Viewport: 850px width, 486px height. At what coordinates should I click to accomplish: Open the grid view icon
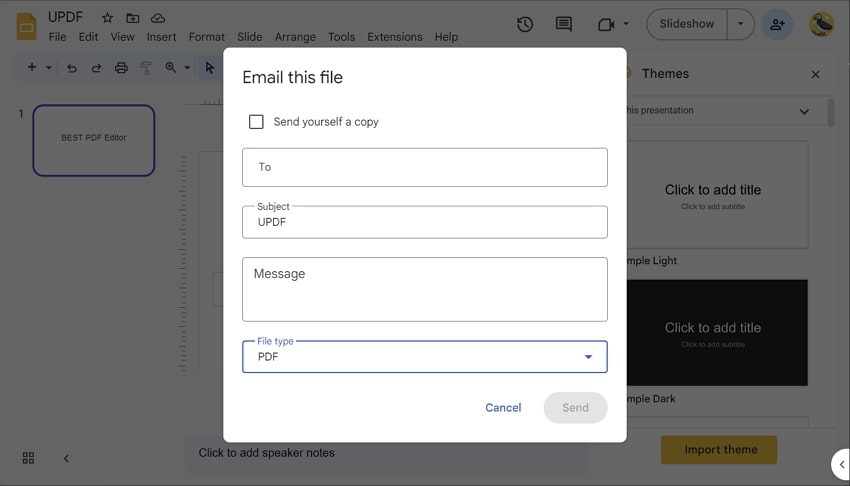click(28, 458)
